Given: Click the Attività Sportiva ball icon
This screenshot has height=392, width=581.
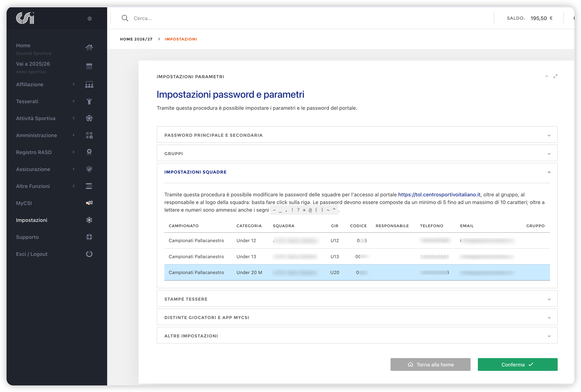Looking at the screenshot, I should (x=89, y=118).
